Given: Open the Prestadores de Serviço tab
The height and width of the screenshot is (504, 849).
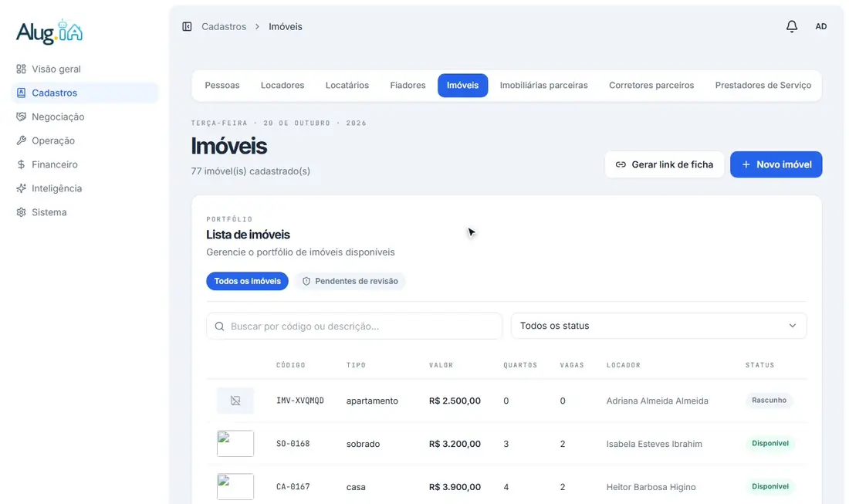Looking at the screenshot, I should pyautogui.click(x=763, y=85).
